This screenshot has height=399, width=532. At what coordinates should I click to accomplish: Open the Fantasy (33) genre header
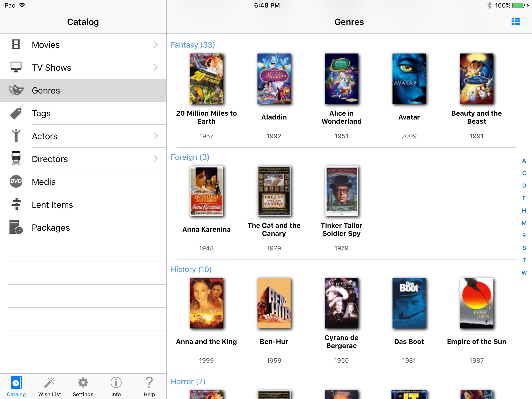click(x=193, y=45)
